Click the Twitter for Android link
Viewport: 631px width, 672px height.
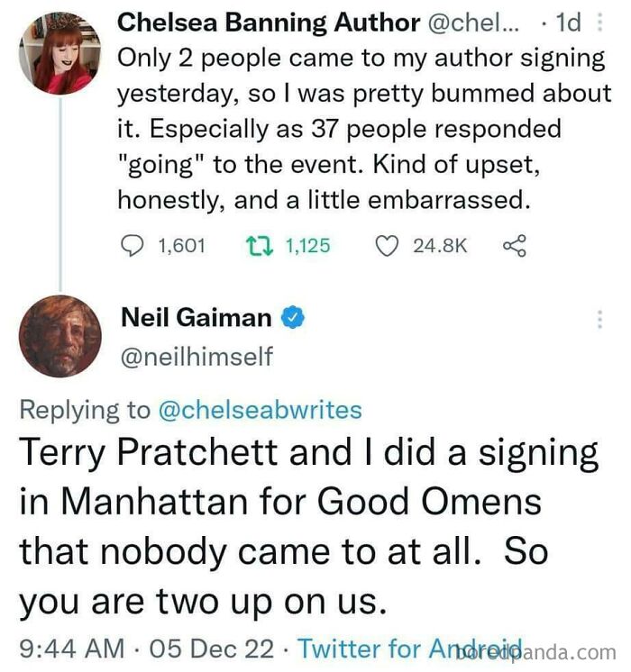[410, 648]
